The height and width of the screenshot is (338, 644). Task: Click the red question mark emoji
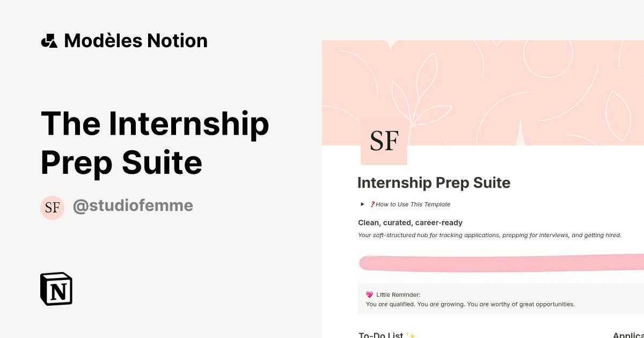372,204
